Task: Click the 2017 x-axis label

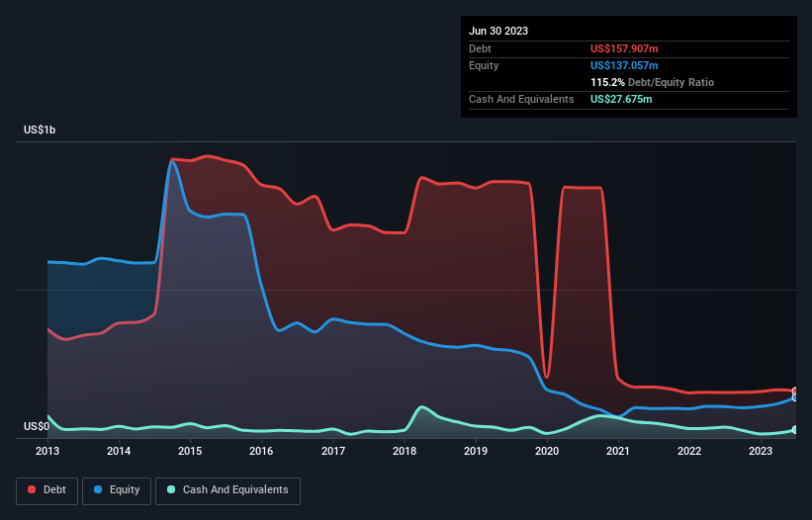Action: tap(333, 451)
